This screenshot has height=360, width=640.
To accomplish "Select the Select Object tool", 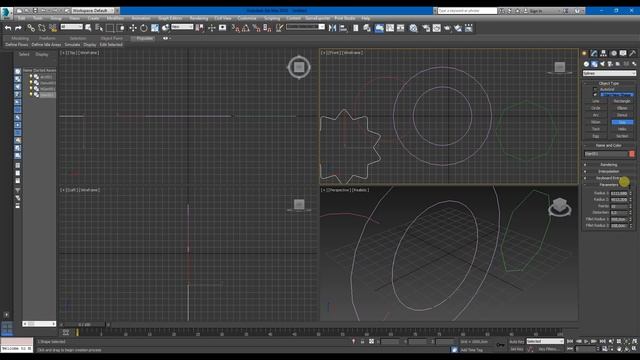I will point(88,28).
